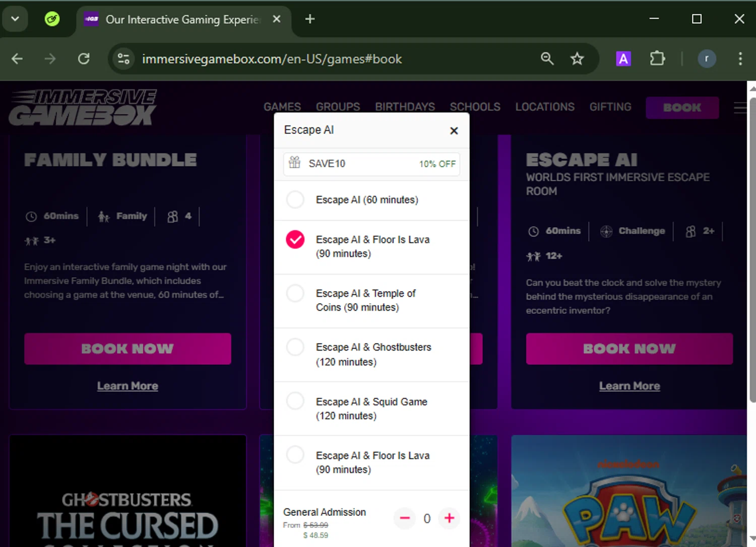Expand the tab search dropdown arrow
The width and height of the screenshot is (756, 547).
15,19
